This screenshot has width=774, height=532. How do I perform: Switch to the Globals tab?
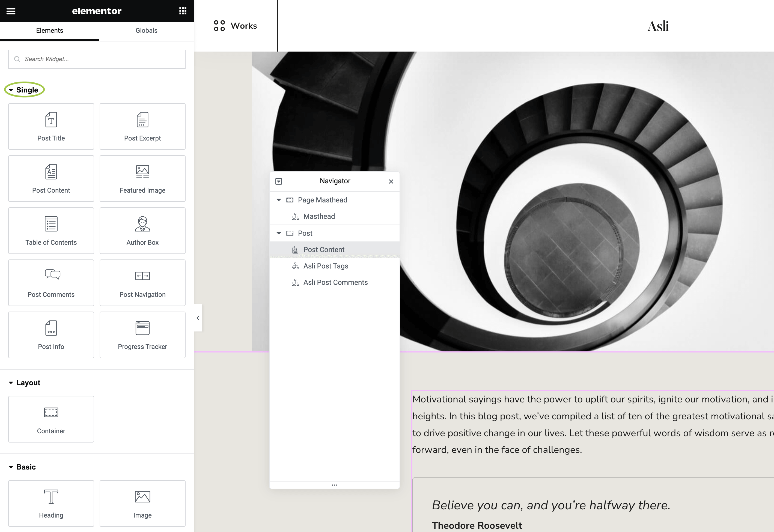[146, 31]
